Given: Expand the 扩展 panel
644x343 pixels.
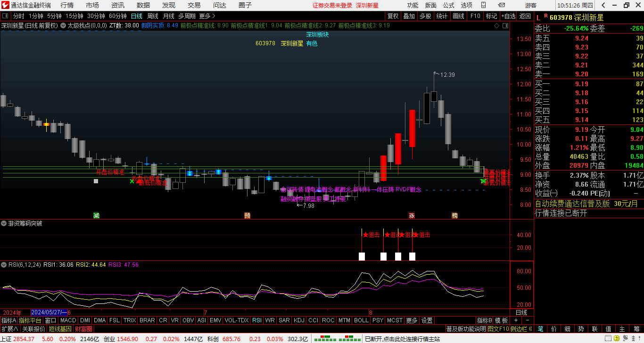Looking at the screenshot, I should [x=9, y=329].
